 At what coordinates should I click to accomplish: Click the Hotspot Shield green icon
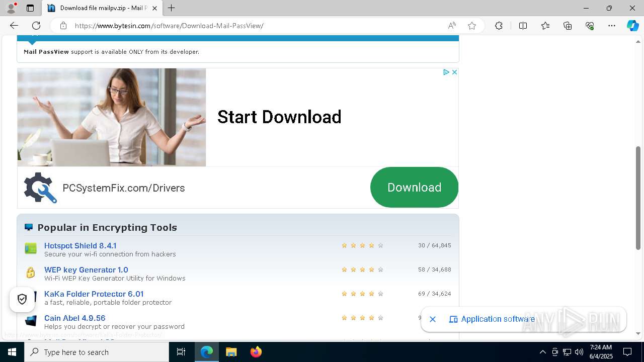click(x=31, y=248)
